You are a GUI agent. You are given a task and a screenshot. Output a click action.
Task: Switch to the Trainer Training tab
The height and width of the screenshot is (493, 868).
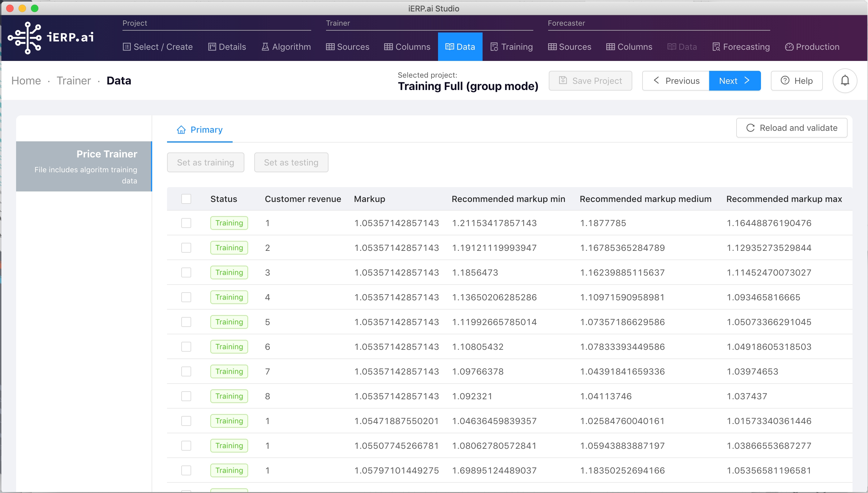click(511, 47)
